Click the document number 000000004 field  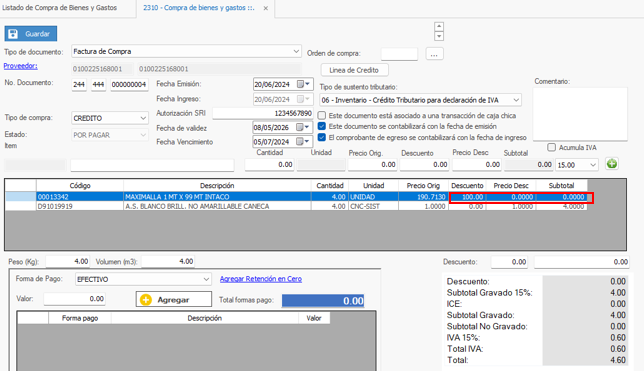[x=129, y=84]
